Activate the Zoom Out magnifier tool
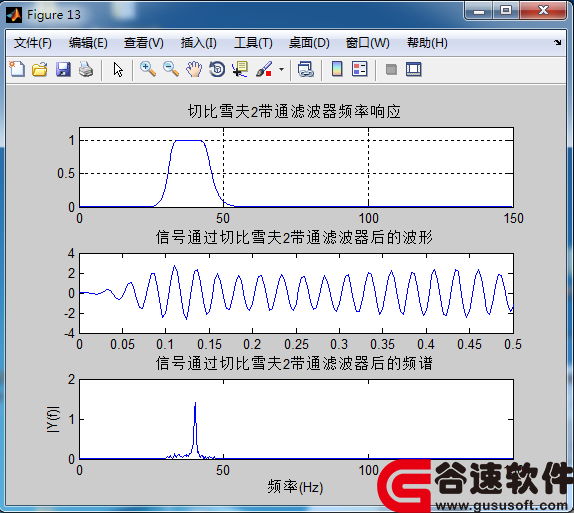The image size is (574, 513). (171, 69)
